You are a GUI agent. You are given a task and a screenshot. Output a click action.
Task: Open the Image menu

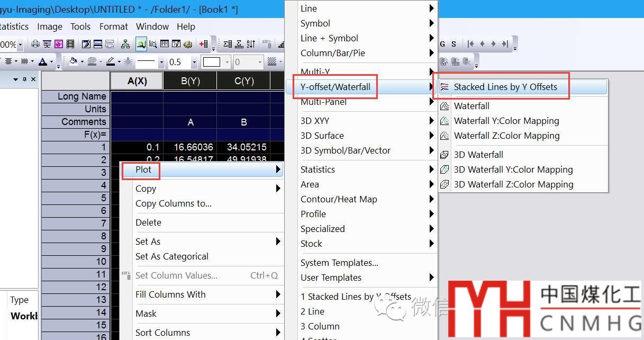(x=50, y=26)
